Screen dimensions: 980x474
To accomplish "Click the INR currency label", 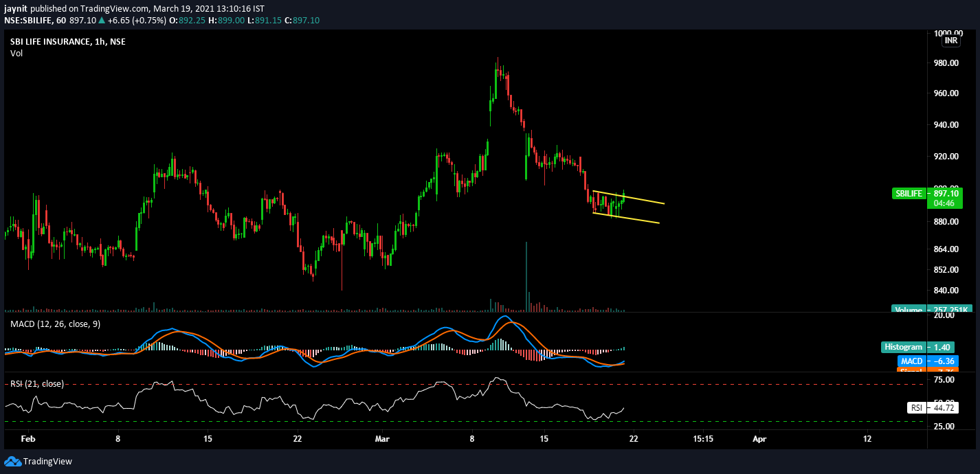I will [951, 41].
